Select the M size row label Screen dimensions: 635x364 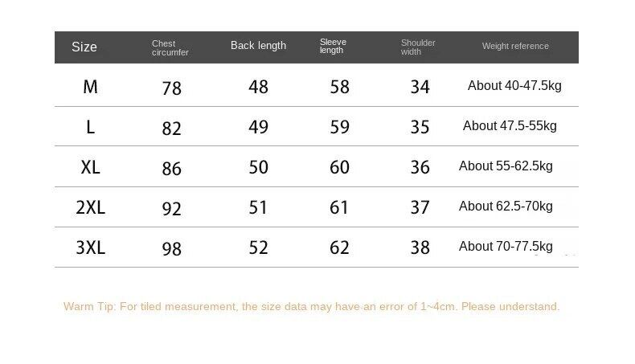tap(90, 87)
